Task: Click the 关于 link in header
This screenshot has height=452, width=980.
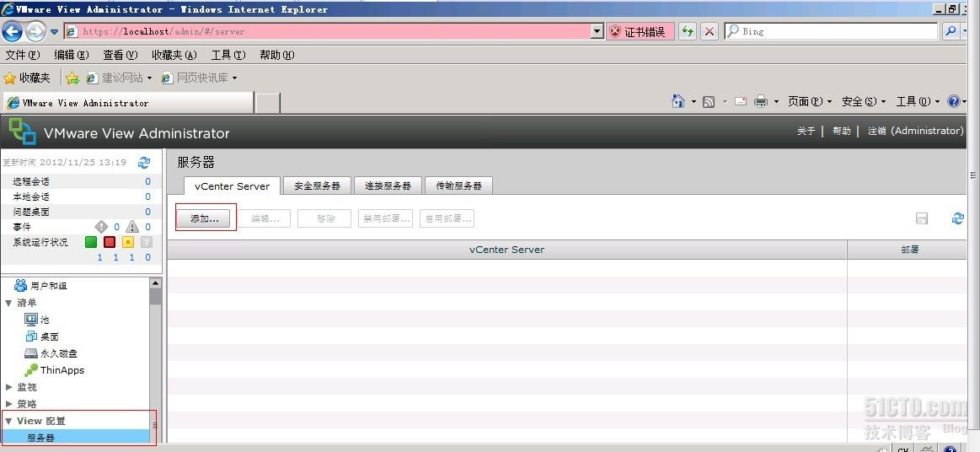Action: pos(806,131)
